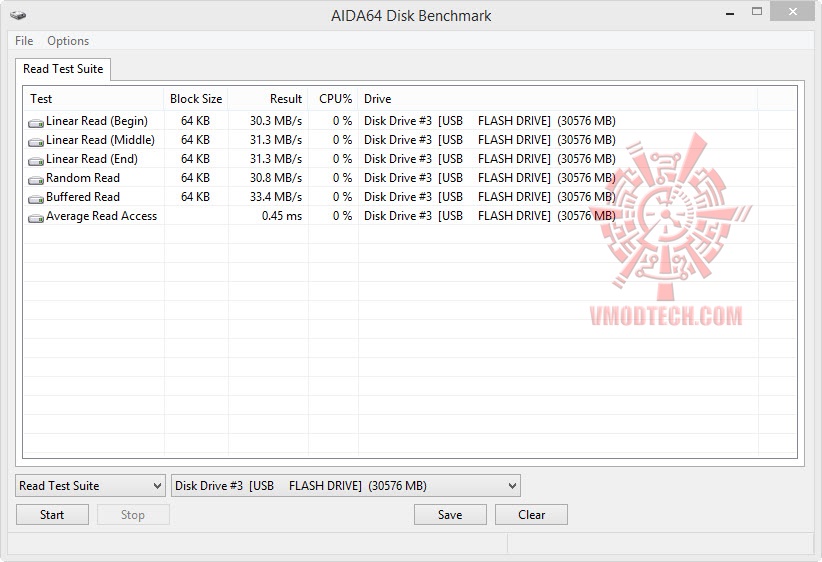822x562 pixels.
Task: Click the 64 KB block size for Random Read
Action: click(x=196, y=178)
